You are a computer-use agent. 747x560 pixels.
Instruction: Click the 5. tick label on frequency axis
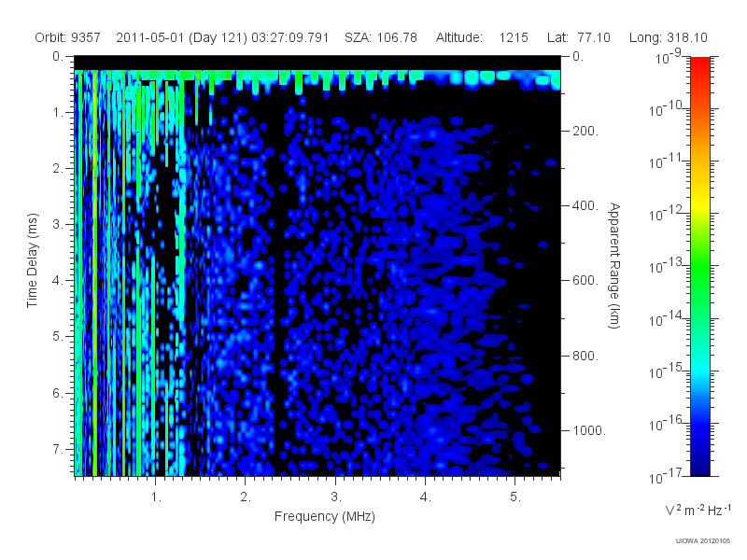(515, 497)
